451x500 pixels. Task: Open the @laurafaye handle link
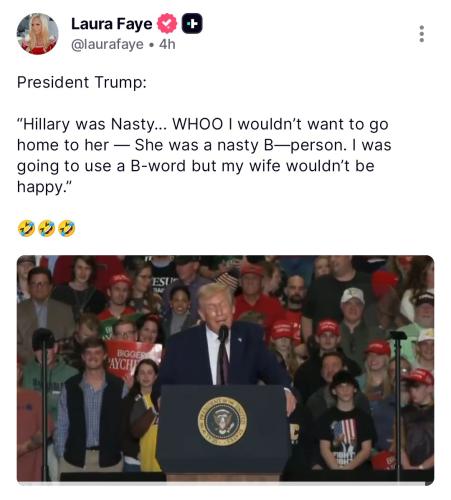point(107,44)
